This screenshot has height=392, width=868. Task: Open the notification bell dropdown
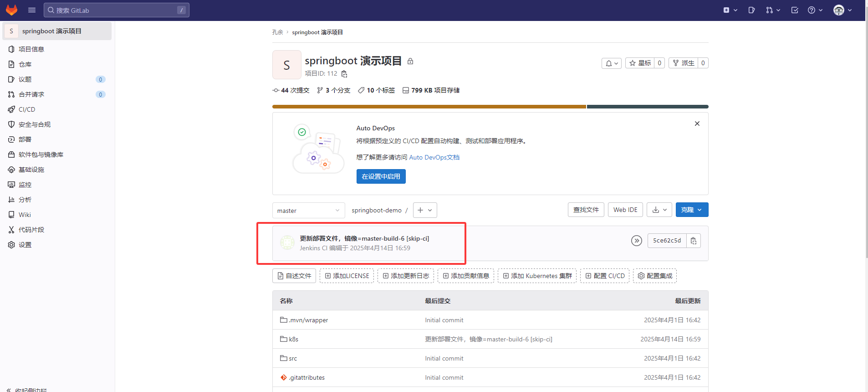point(611,63)
